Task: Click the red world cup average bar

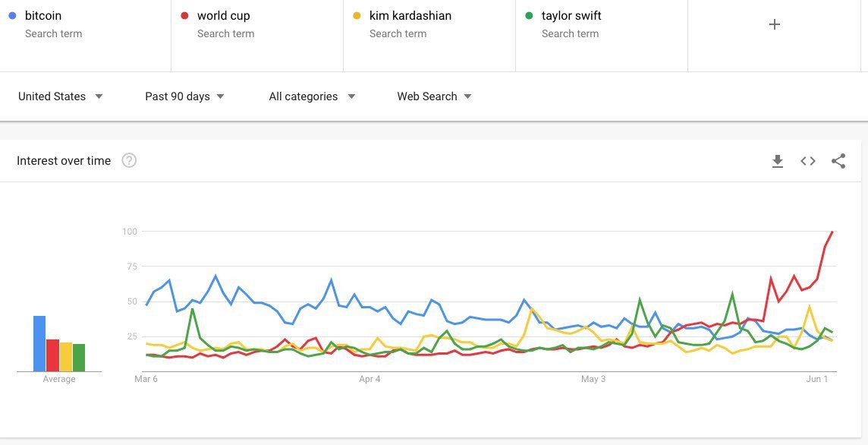Action: [52, 355]
